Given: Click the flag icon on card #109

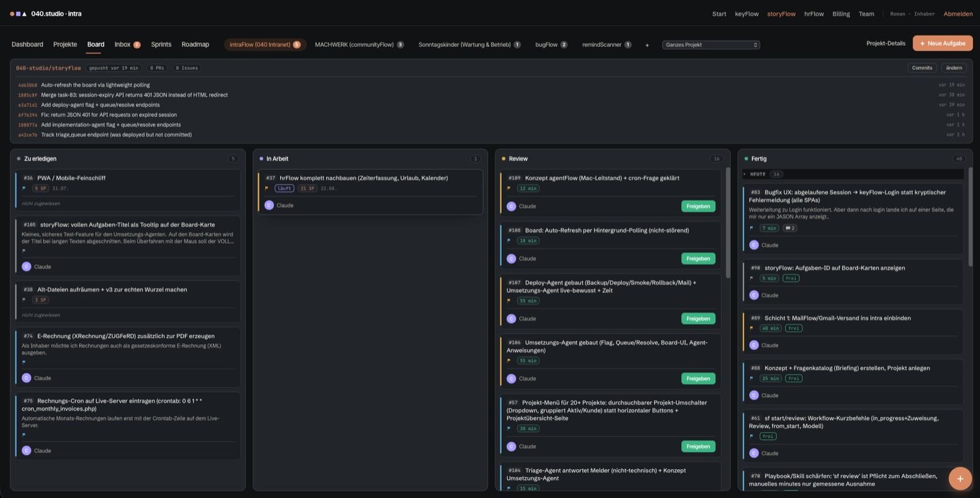Looking at the screenshot, I should tap(509, 189).
